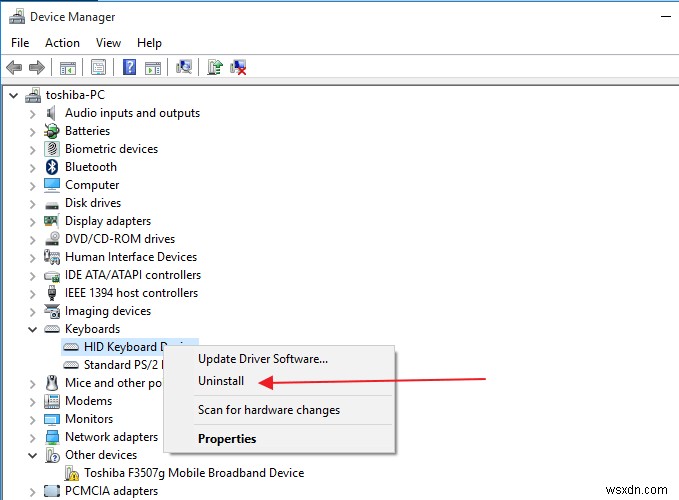Select the toshiba-PC root label
This screenshot has height=500, width=679.
click(x=75, y=95)
